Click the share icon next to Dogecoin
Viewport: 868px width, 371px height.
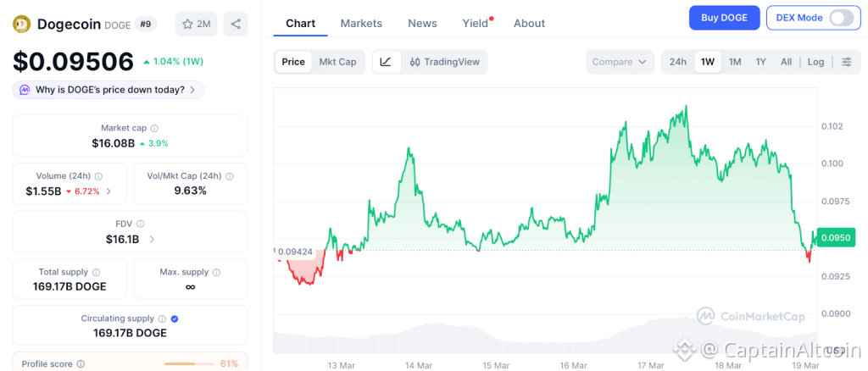(x=236, y=24)
